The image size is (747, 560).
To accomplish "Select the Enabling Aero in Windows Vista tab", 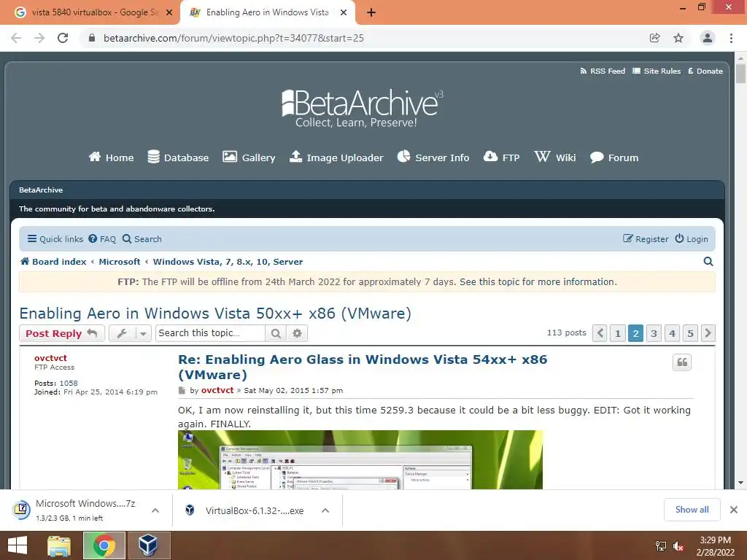I will [x=267, y=12].
